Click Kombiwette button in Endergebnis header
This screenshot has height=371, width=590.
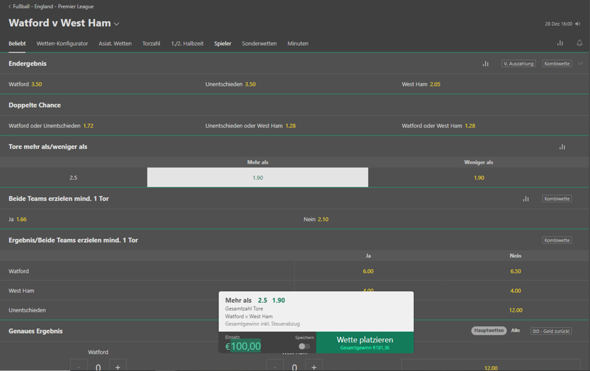[557, 64]
